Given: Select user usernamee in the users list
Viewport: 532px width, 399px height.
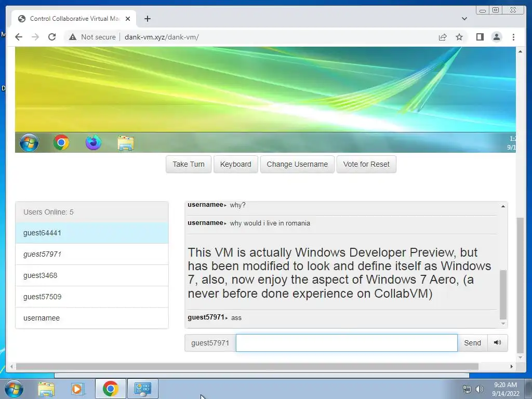Looking at the screenshot, I should click(92, 318).
